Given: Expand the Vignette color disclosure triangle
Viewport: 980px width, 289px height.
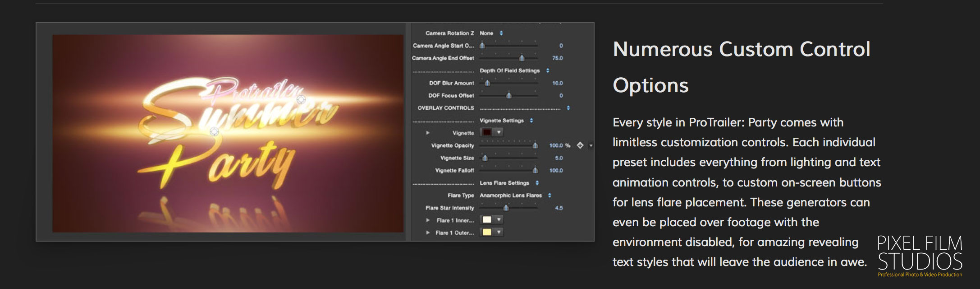Looking at the screenshot, I should [428, 133].
